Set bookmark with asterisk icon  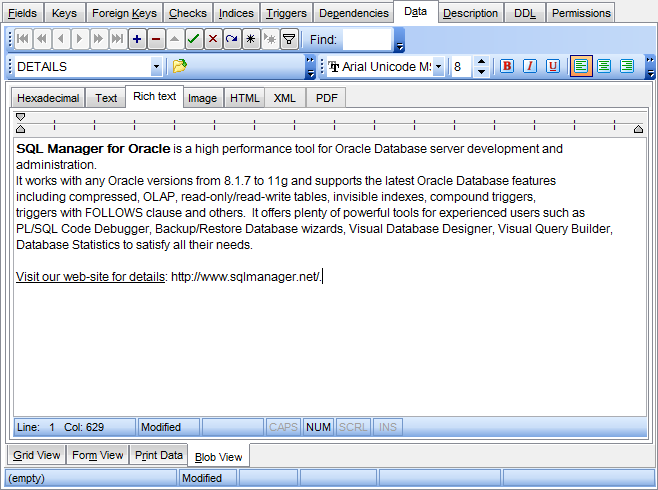tap(251, 39)
